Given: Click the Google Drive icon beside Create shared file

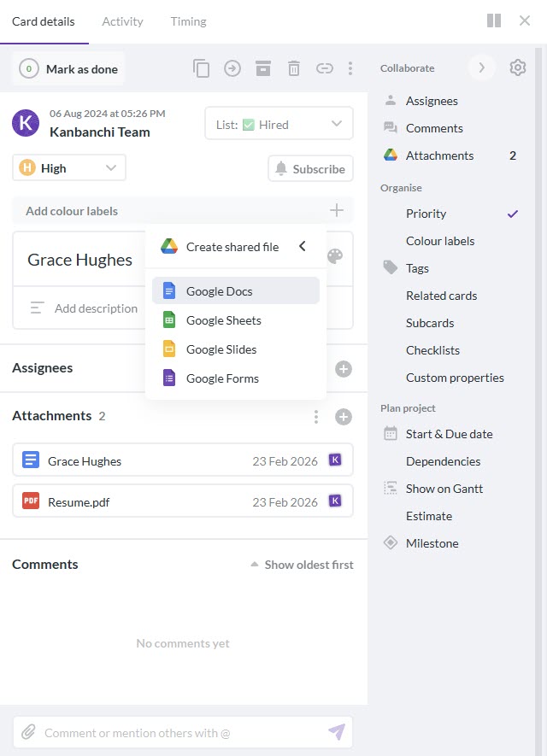Looking at the screenshot, I should pos(169,246).
